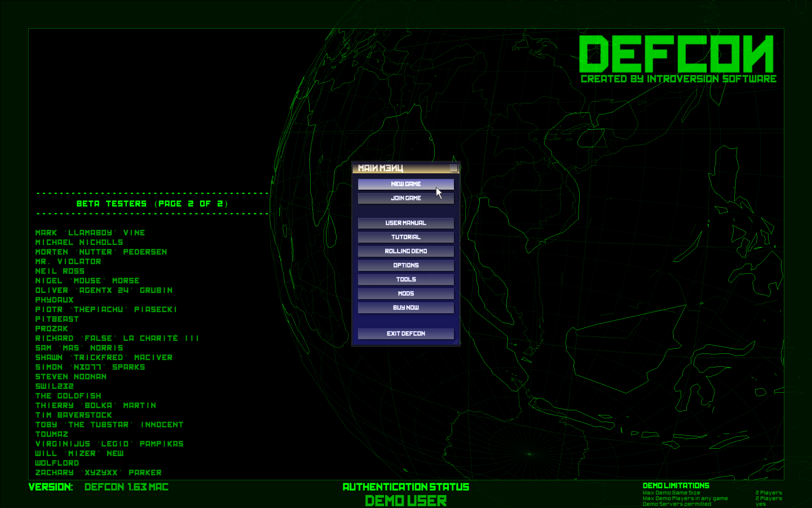Play the Rolling Demo
Viewport: 812px width, 508px height.
click(405, 251)
